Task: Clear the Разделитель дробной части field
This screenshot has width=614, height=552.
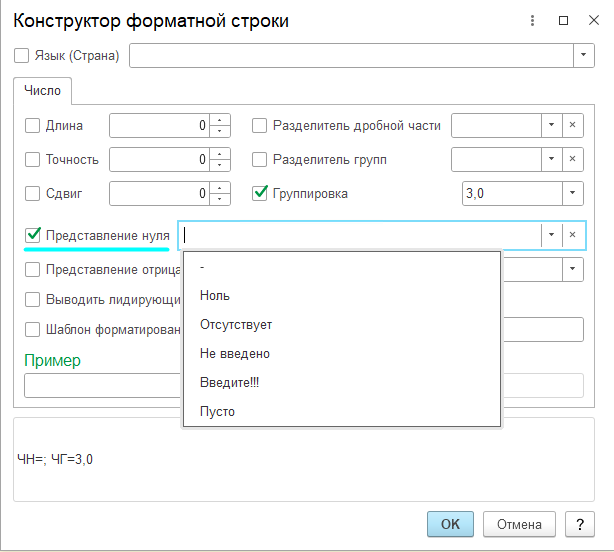Action: tap(573, 126)
